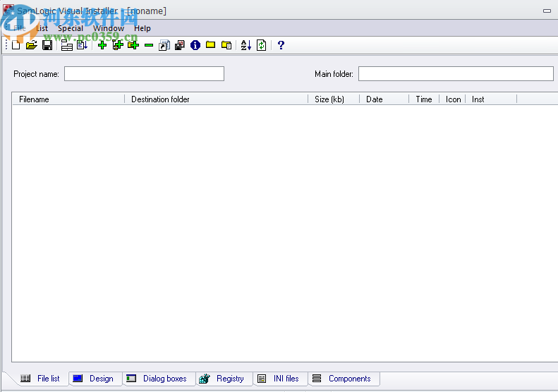Open the Window menu
Screen dimensions: 558x392
[x=109, y=28]
